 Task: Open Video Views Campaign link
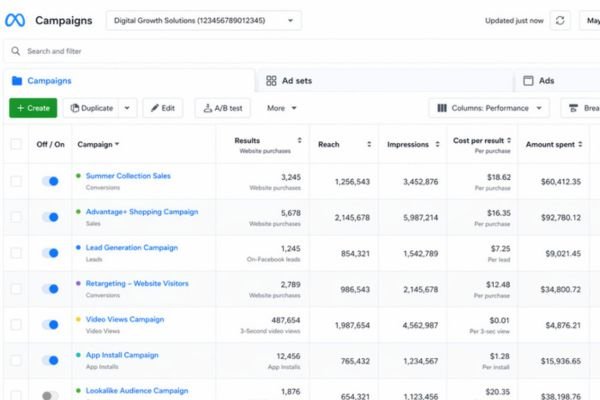pos(125,319)
